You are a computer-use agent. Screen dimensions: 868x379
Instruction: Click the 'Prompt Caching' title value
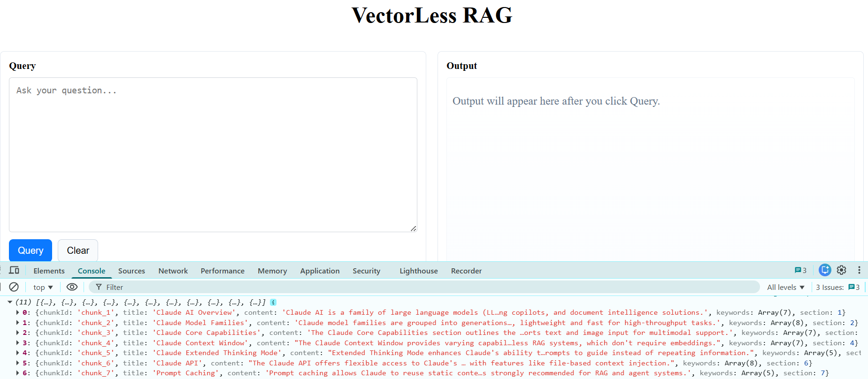point(186,373)
